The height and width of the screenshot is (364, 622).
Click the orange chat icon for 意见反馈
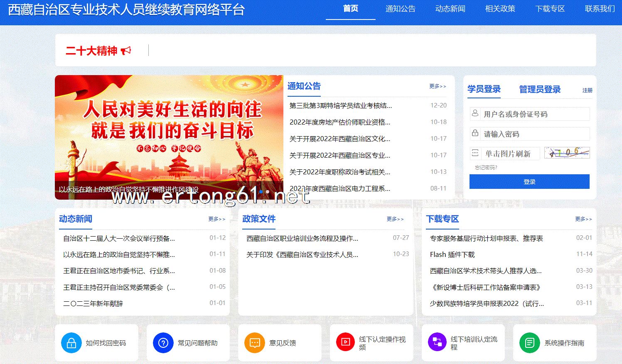[255, 343]
